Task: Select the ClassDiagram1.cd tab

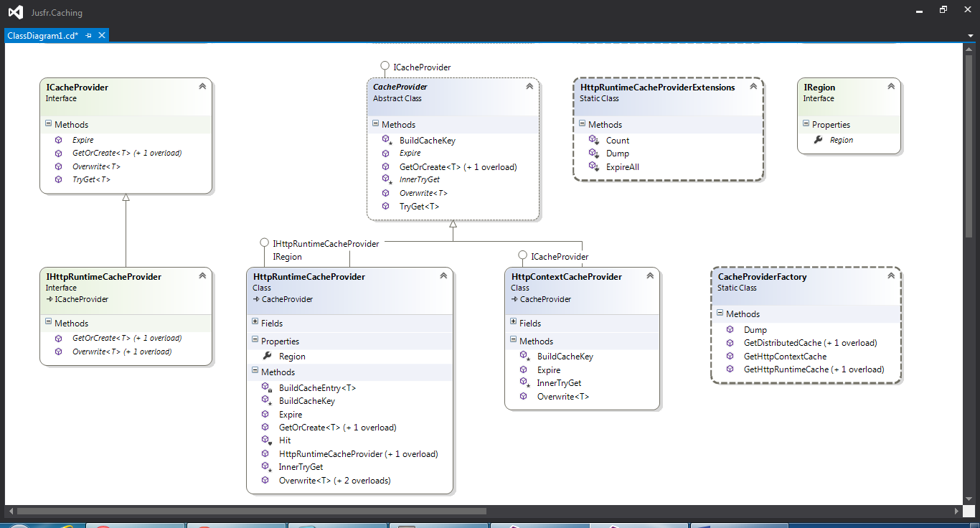Action: pyautogui.click(x=42, y=35)
